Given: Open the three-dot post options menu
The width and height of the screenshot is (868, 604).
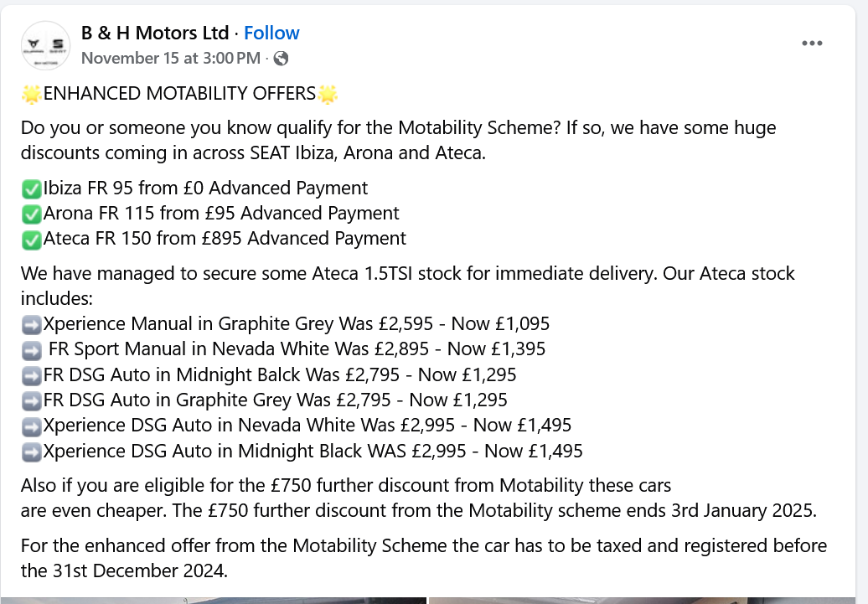Looking at the screenshot, I should (812, 44).
